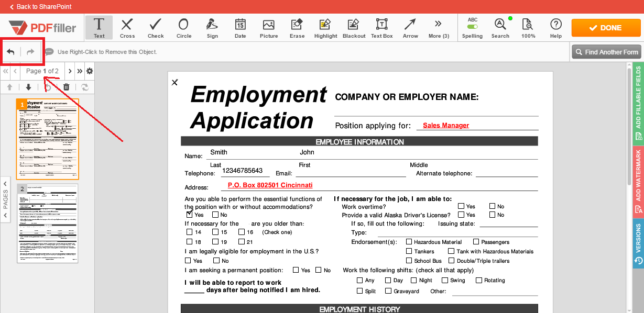The image size is (644, 313).
Task: Open page settings gear
Action: [90, 71]
